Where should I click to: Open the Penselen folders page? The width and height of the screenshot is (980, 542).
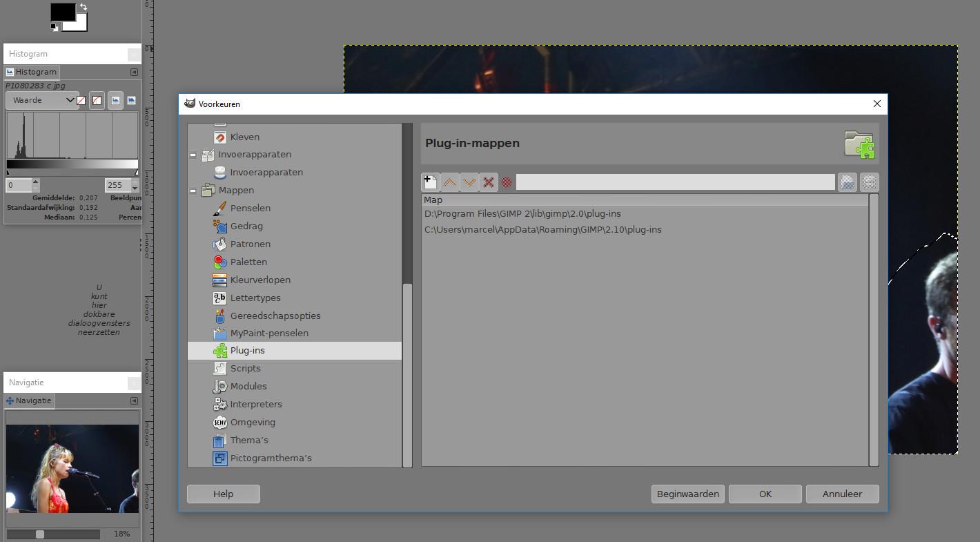[251, 209]
